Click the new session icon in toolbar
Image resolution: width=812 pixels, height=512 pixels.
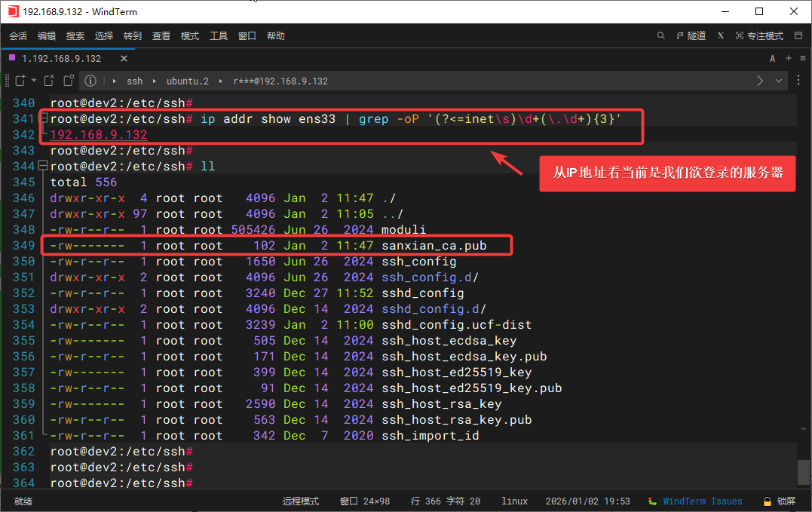tap(20, 81)
